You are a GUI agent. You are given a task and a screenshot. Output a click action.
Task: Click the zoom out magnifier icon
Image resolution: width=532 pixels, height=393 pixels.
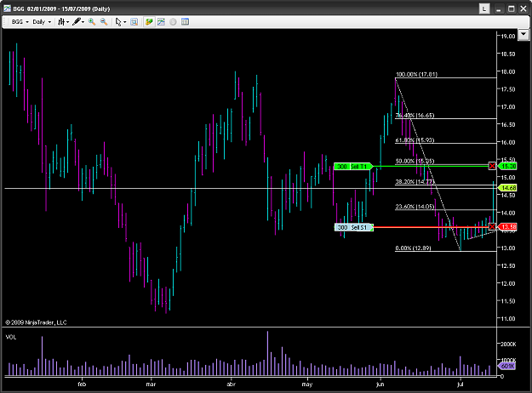[104, 22]
